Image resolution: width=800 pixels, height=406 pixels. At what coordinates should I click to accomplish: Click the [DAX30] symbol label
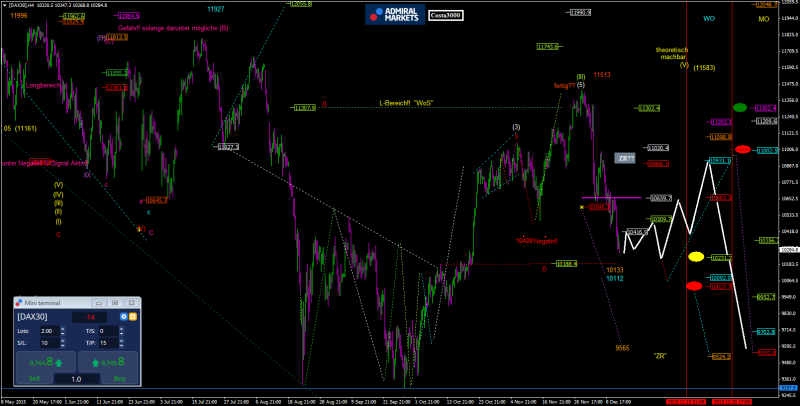tap(34, 316)
